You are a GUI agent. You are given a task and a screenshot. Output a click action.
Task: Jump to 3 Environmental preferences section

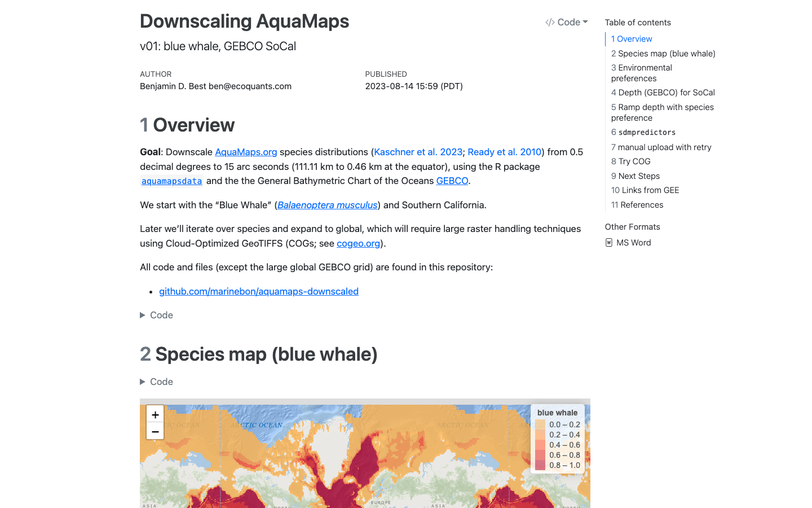tap(642, 73)
